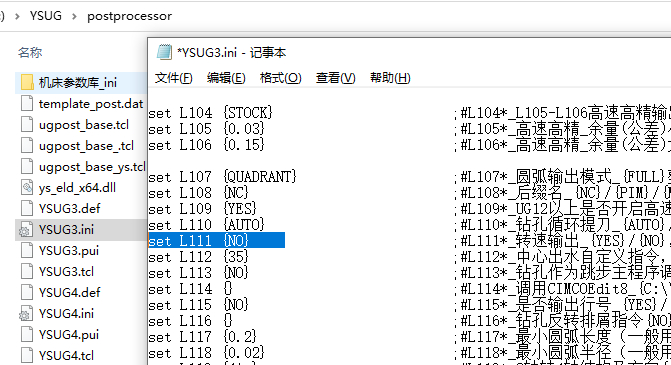Viewport: 671px width, 365px height.
Task: Click the ugpost_base.tcl file icon
Action: pos(27,124)
